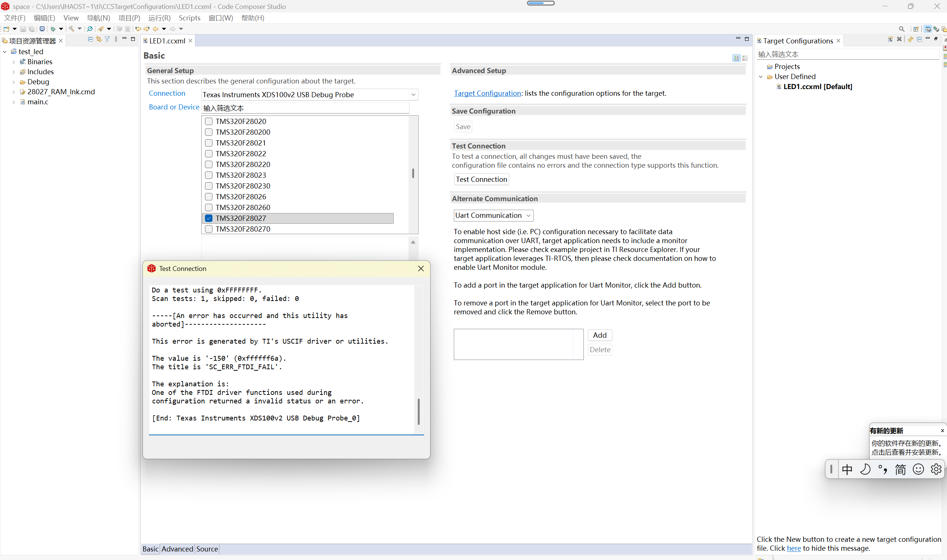Check the TMS320F28026 device checkbox
Viewport: 947px width, 560px height.
(208, 197)
